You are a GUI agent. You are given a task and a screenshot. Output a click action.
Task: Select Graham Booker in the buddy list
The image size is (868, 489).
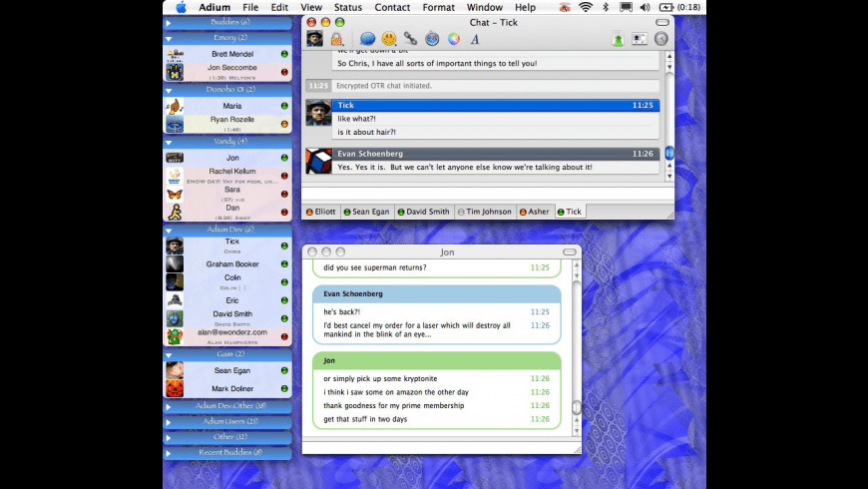point(232,264)
